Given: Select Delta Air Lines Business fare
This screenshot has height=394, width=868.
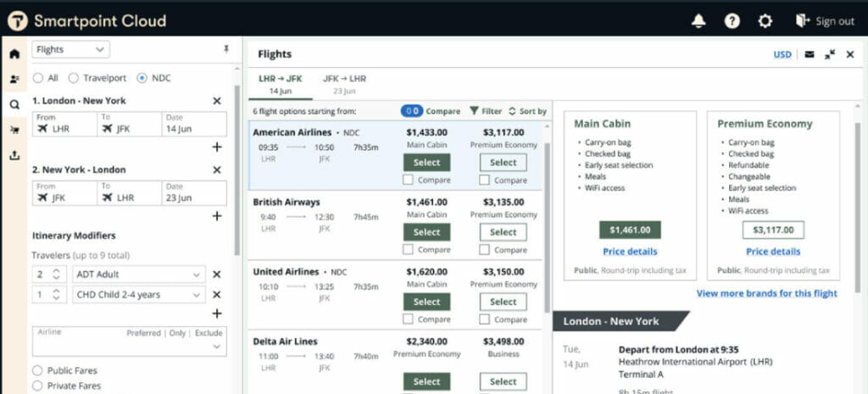Looking at the screenshot, I should (x=504, y=382).
